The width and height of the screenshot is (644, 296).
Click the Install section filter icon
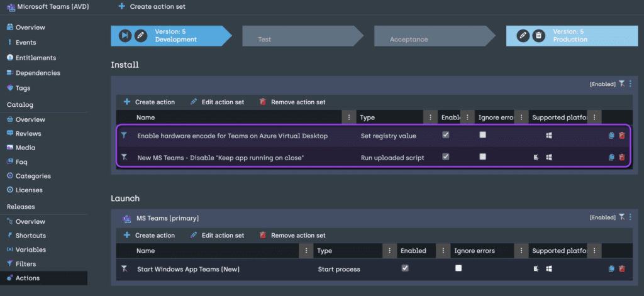pyautogui.click(x=621, y=84)
